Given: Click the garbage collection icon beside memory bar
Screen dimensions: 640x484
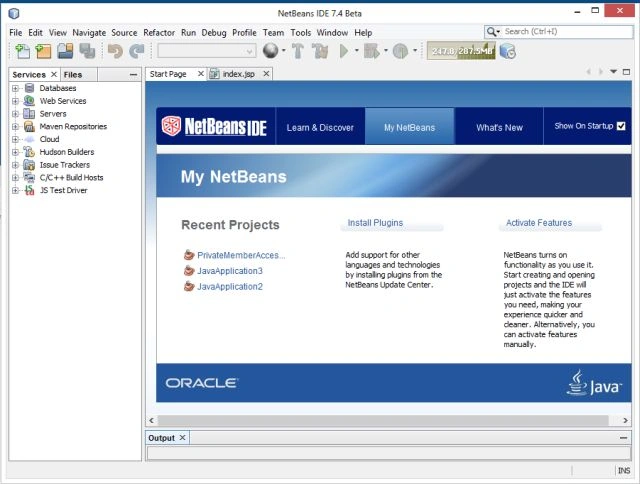Looking at the screenshot, I should pos(507,51).
